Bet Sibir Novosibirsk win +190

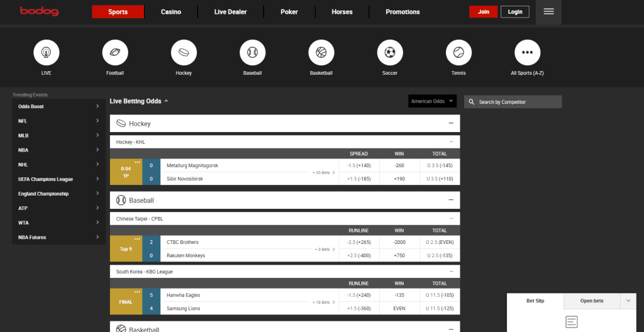(399, 179)
